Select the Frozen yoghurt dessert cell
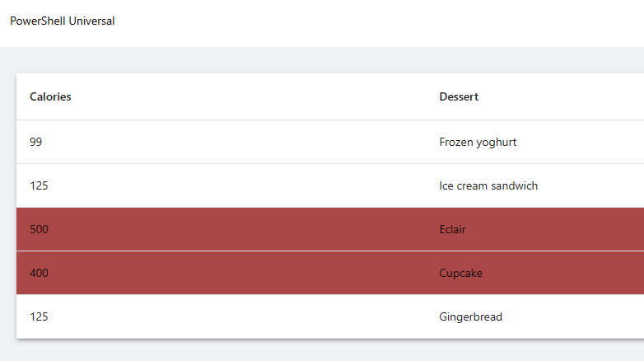The height and width of the screenshot is (361, 644). (x=478, y=142)
